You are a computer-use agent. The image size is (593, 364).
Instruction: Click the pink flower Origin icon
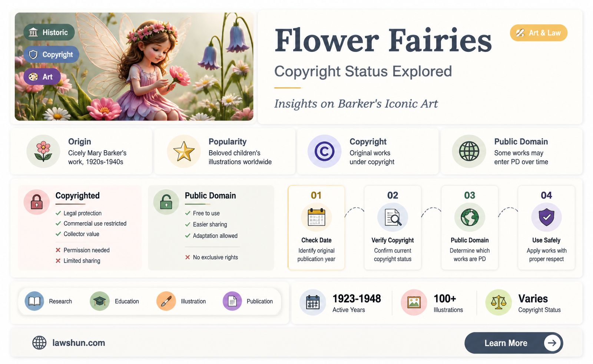coord(43,151)
